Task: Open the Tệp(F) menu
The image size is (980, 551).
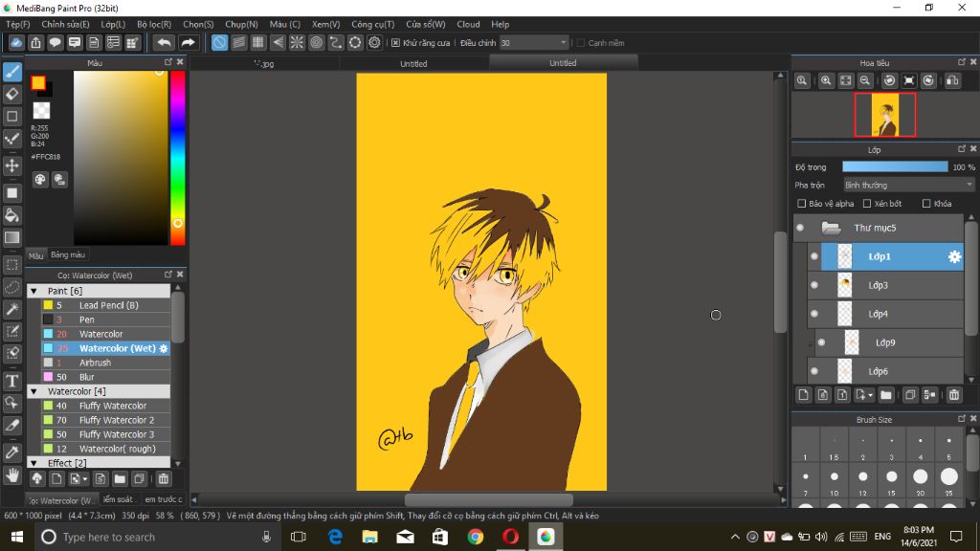Action: point(17,24)
